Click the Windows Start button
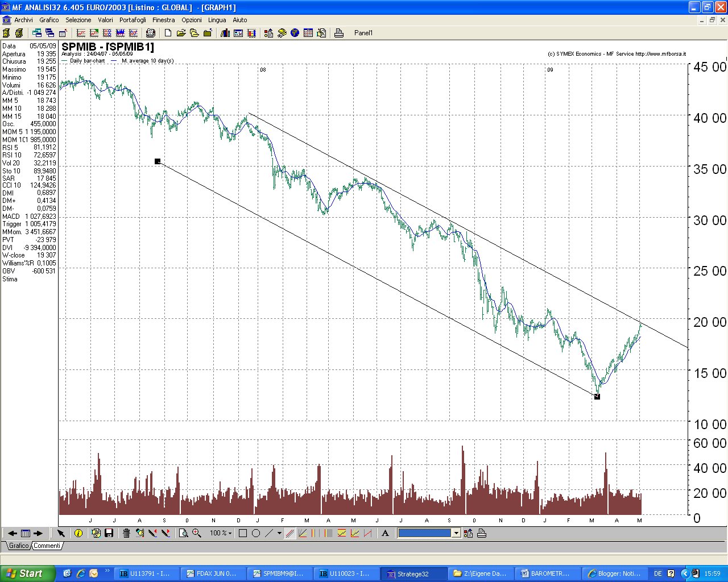 pos(27,573)
